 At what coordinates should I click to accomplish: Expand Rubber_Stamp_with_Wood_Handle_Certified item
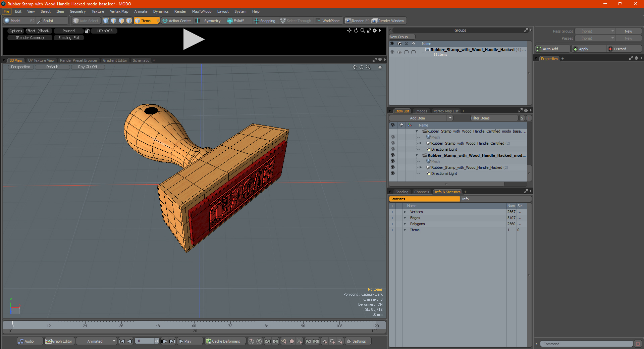pos(421,143)
